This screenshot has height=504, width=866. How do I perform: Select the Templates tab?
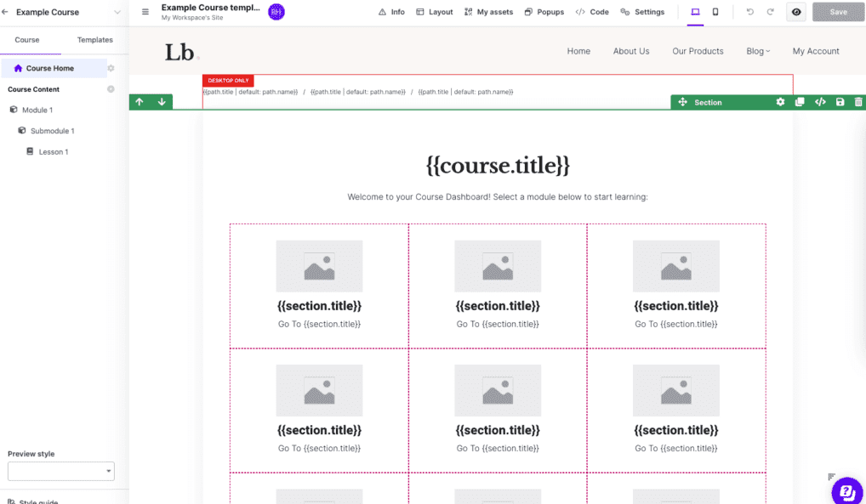pos(95,40)
